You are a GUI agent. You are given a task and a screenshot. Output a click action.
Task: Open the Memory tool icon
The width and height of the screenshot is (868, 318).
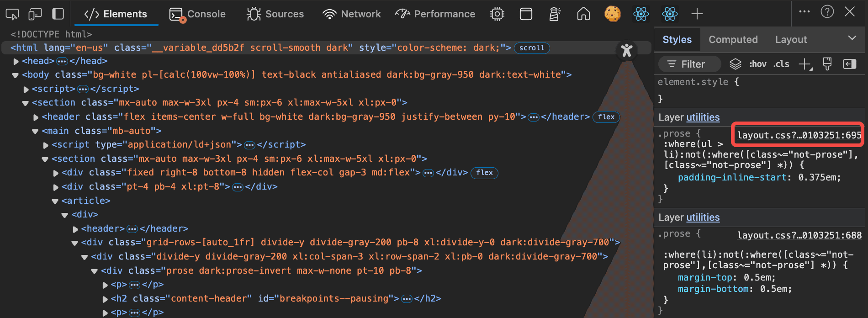[x=497, y=14]
